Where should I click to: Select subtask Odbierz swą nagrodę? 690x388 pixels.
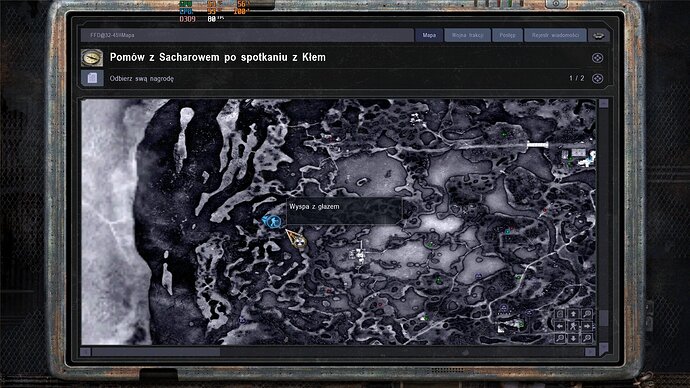(x=142, y=79)
